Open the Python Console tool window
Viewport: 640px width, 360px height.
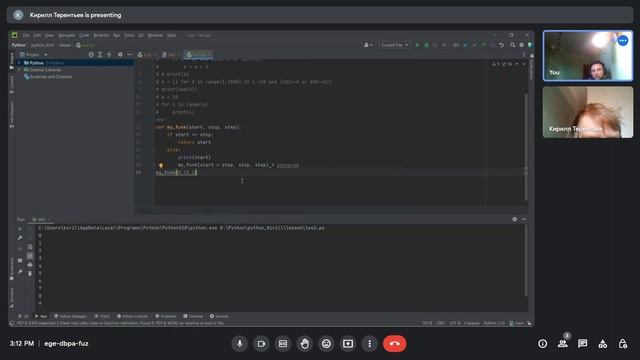pos(133,316)
